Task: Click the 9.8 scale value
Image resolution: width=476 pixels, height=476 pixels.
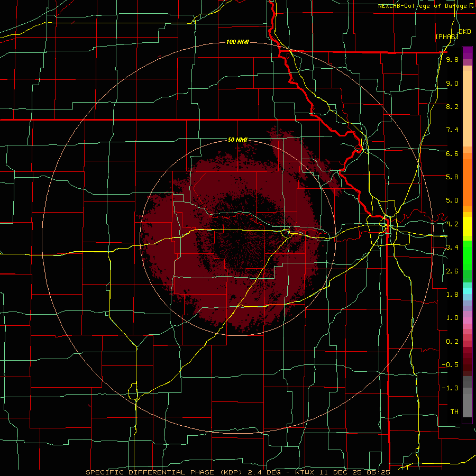Action: pos(452,59)
